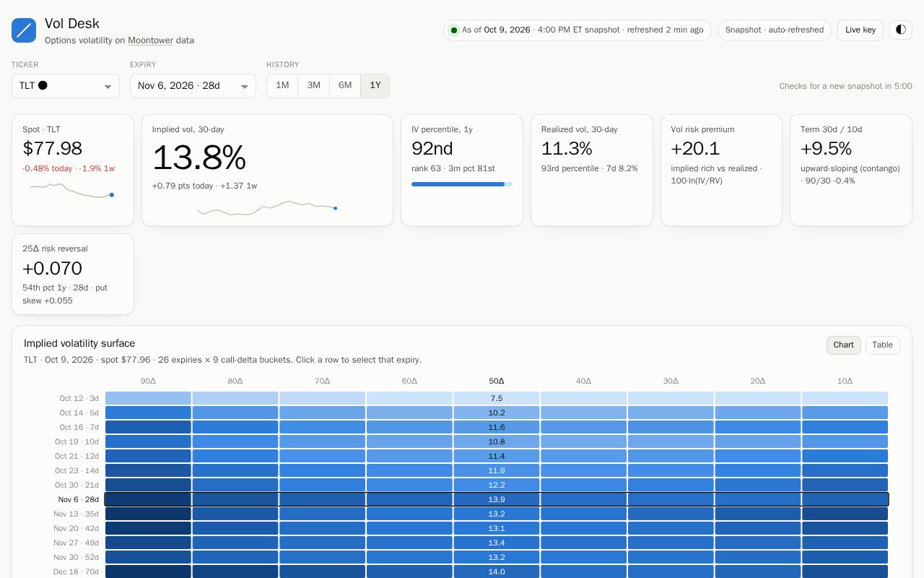The width and height of the screenshot is (924, 578).
Task: Click the Live key button
Action: click(860, 30)
